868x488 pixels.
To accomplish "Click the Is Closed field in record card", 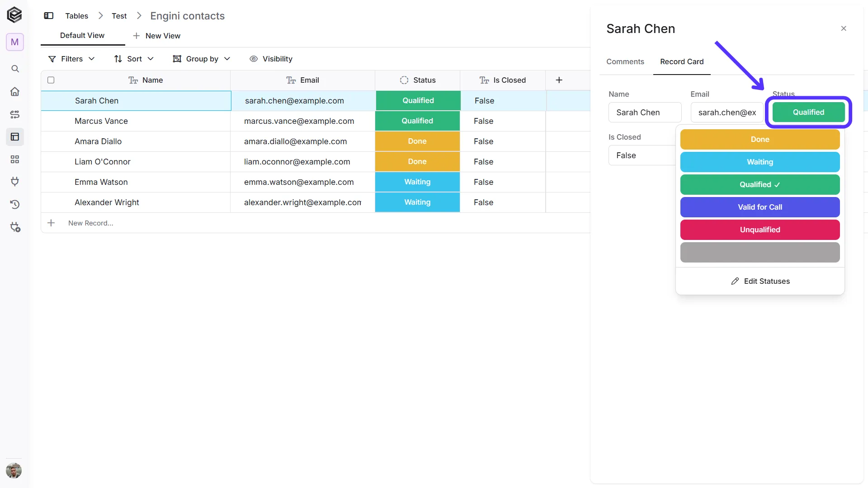I will click(x=642, y=155).
